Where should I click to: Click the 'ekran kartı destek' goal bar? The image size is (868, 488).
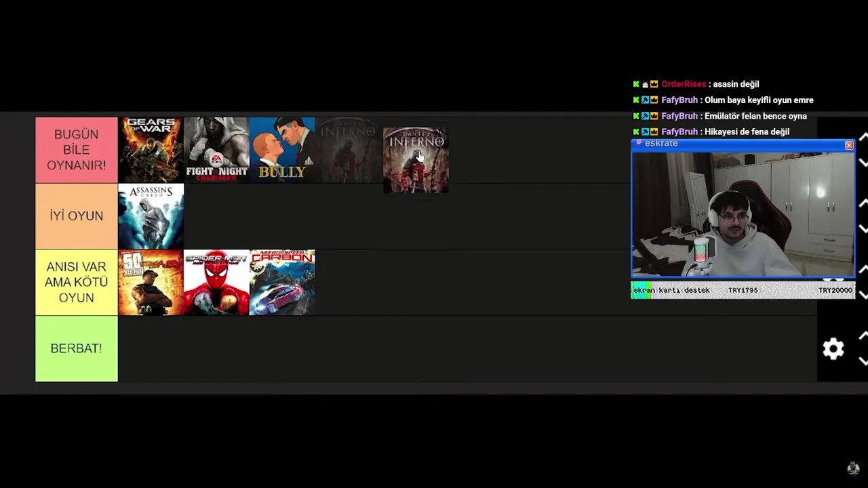click(x=743, y=290)
